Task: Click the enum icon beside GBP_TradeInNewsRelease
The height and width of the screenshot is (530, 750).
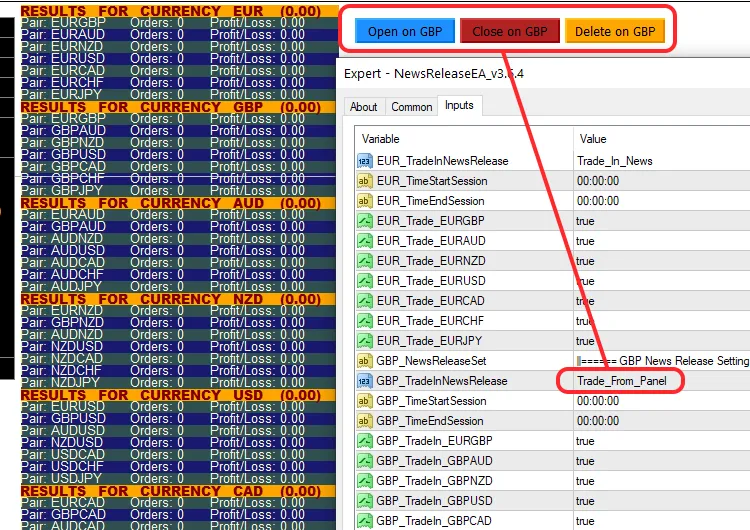Action: 364,381
